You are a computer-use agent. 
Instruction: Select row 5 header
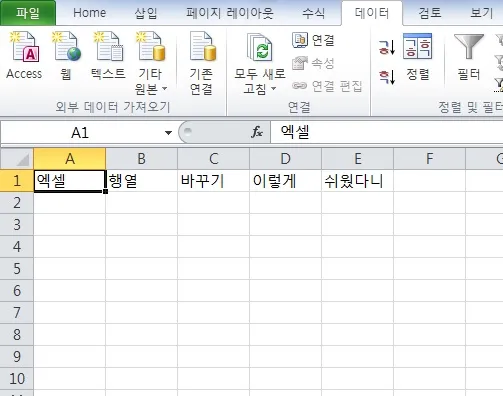[17, 269]
